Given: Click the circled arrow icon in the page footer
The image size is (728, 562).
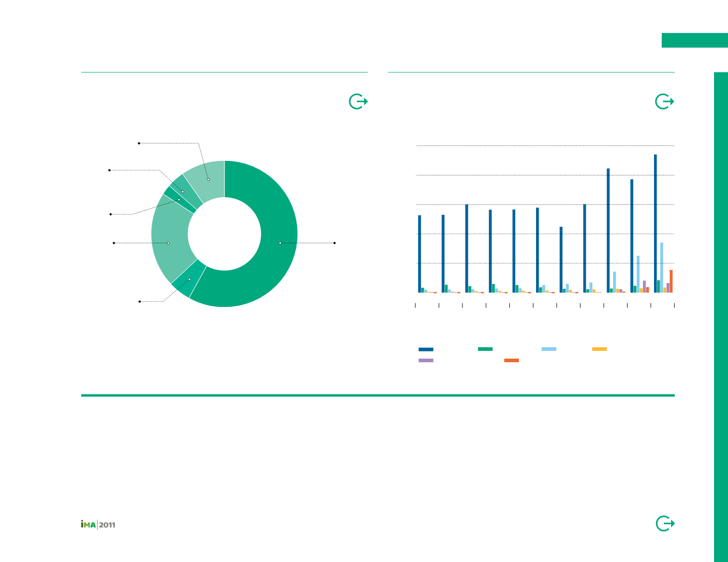Looking at the screenshot, I should pos(665,524).
